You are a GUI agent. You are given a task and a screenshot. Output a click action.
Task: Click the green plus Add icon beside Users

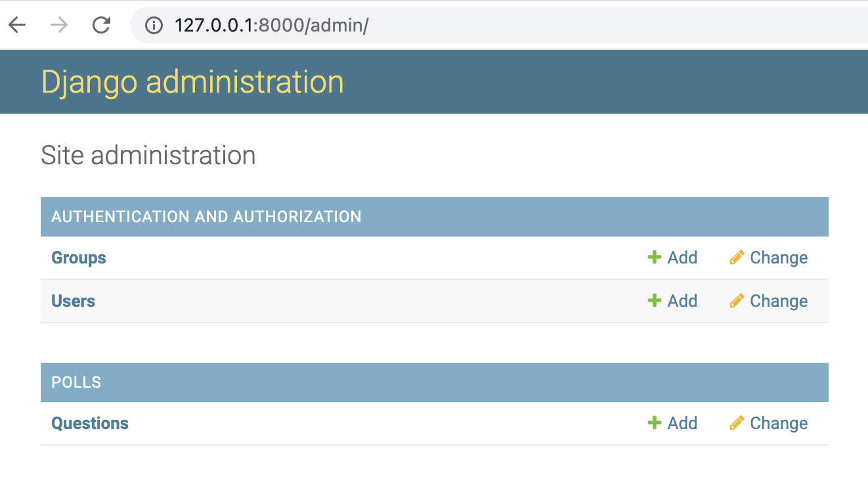[654, 300]
